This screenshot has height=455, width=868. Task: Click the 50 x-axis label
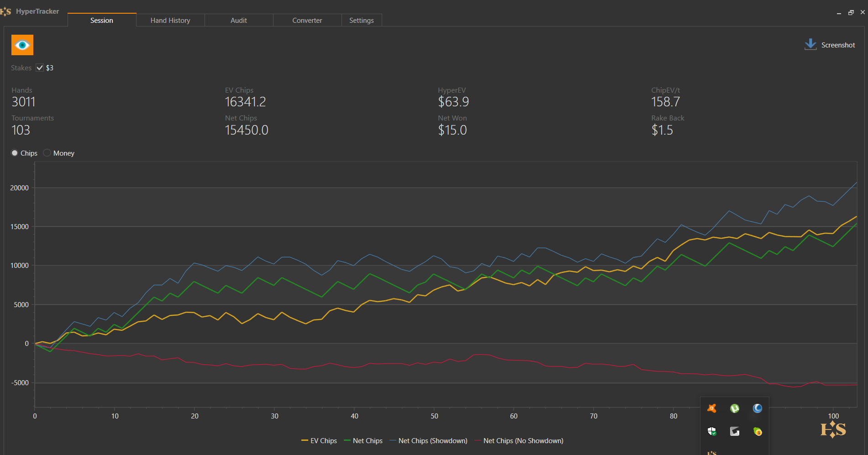coord(434,416)
